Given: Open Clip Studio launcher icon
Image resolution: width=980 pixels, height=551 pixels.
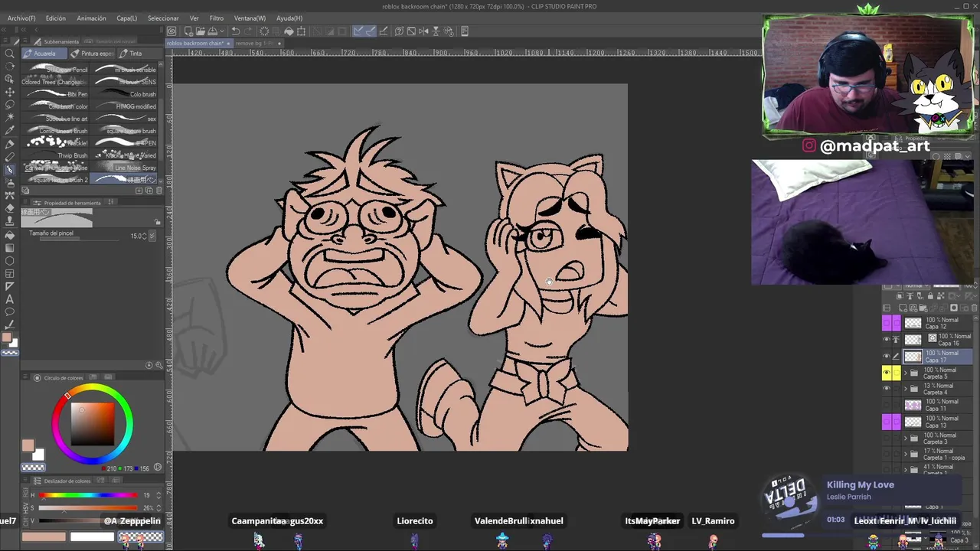Looking at the screenshot, I should (x=171, y=31).
